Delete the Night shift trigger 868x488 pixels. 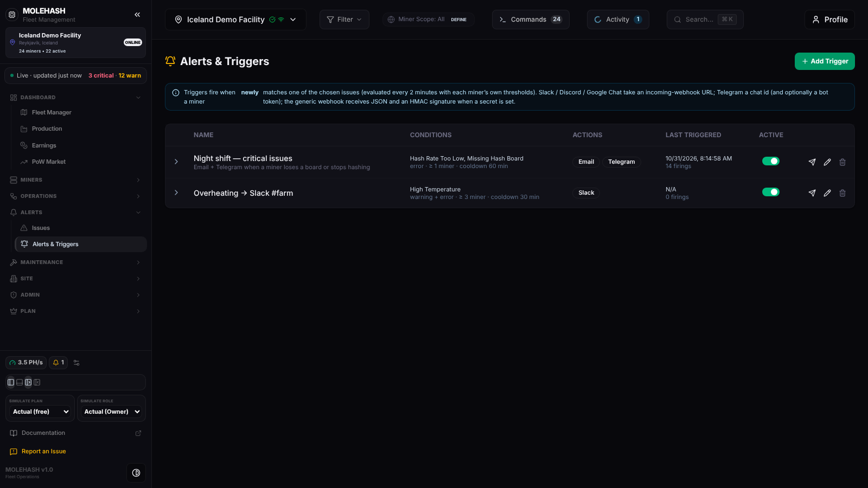click(x=843, y=162)
